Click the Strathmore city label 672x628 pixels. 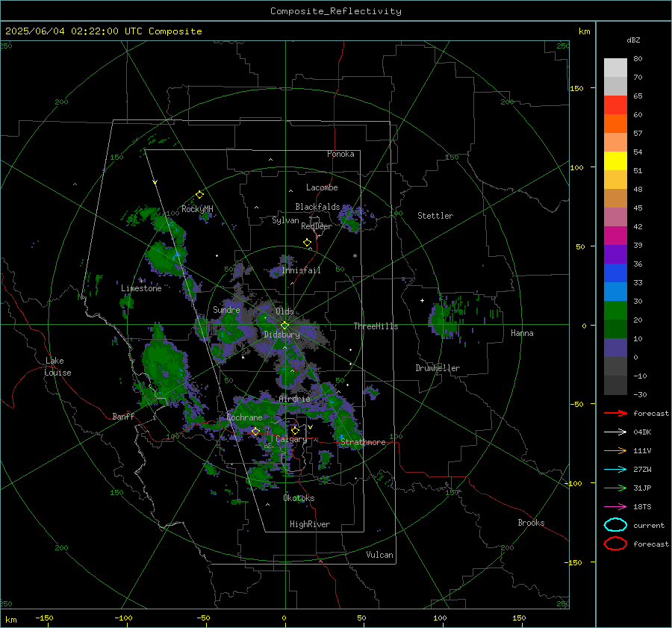point(363,442)
